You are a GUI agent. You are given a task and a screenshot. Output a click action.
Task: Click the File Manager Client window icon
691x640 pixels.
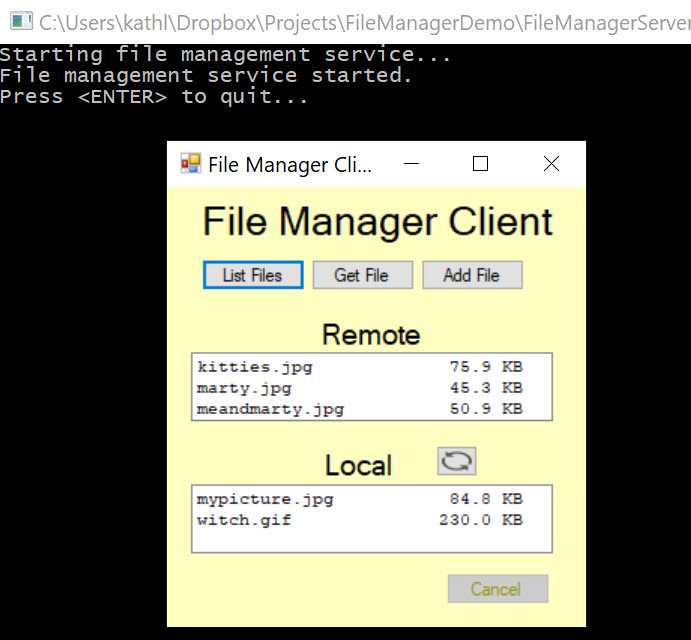point(191,164)
